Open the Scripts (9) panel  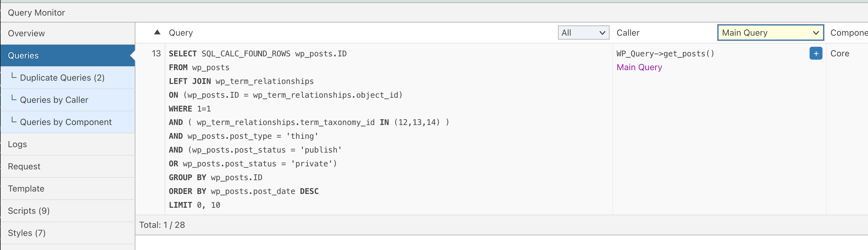(68, 211)
